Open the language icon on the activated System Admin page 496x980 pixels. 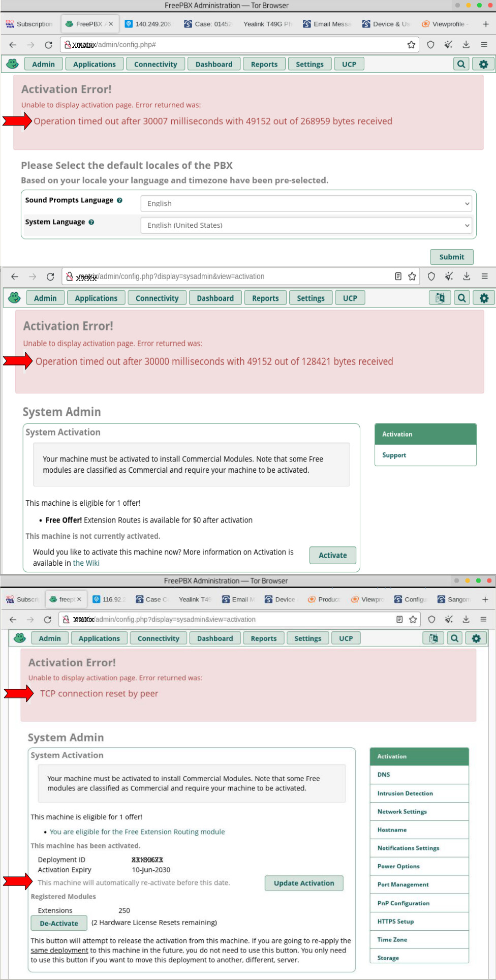pyautogui.click(x=433, y=638)
